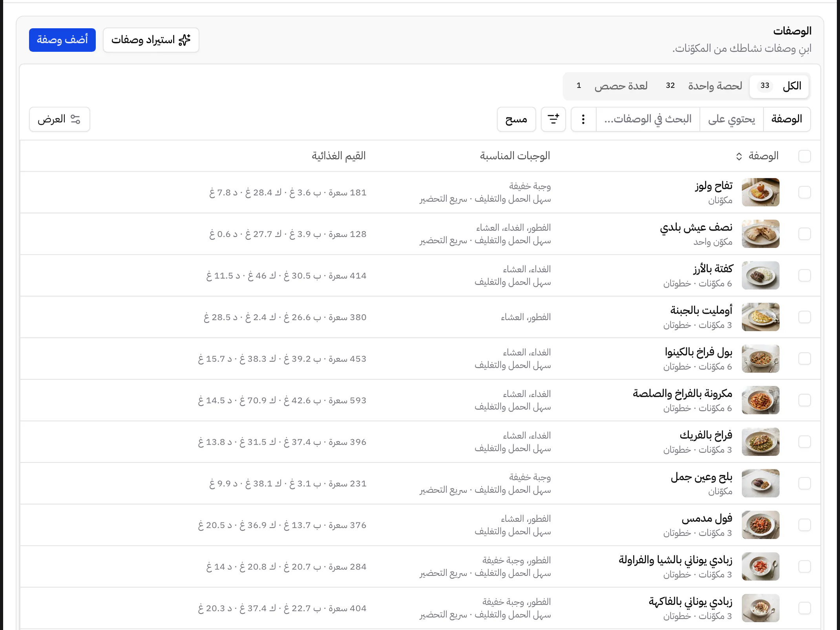Click the تفاح ولوز recipe thumbnail

761,192
